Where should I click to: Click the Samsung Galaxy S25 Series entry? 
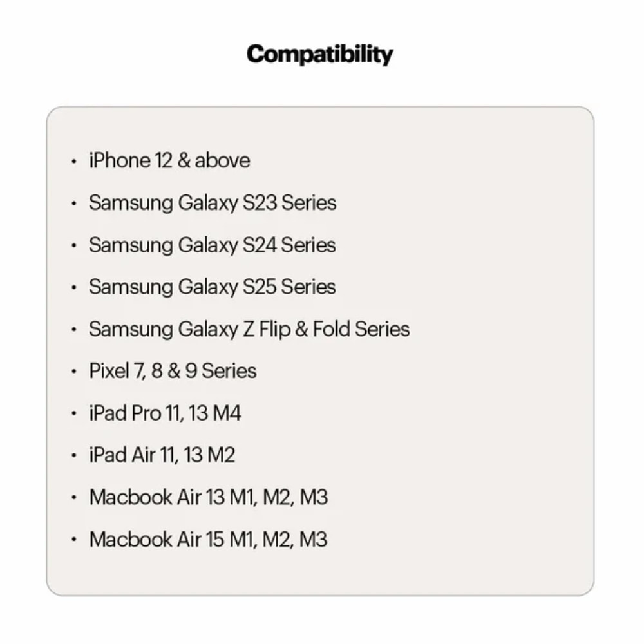pyautogui.click(x=213, y=287)
